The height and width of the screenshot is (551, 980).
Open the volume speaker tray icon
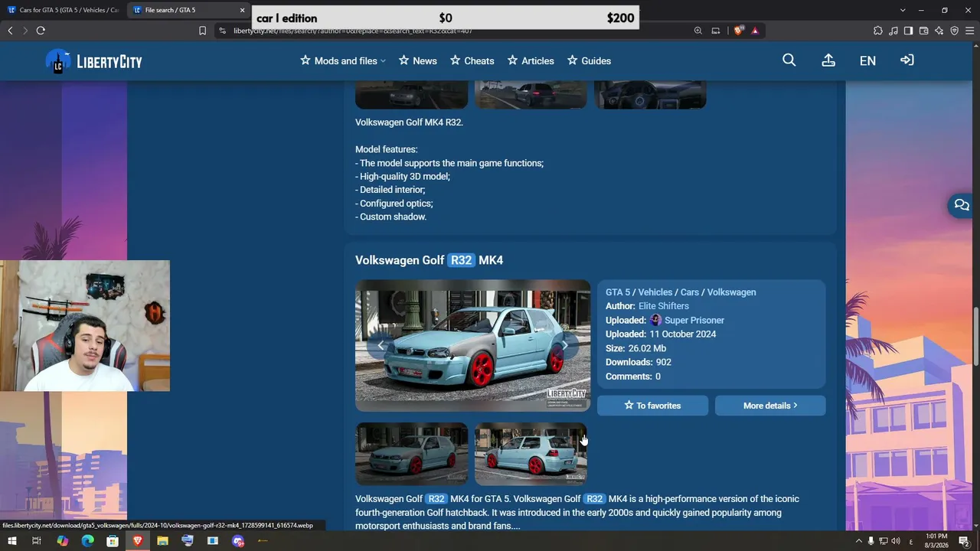896,541
